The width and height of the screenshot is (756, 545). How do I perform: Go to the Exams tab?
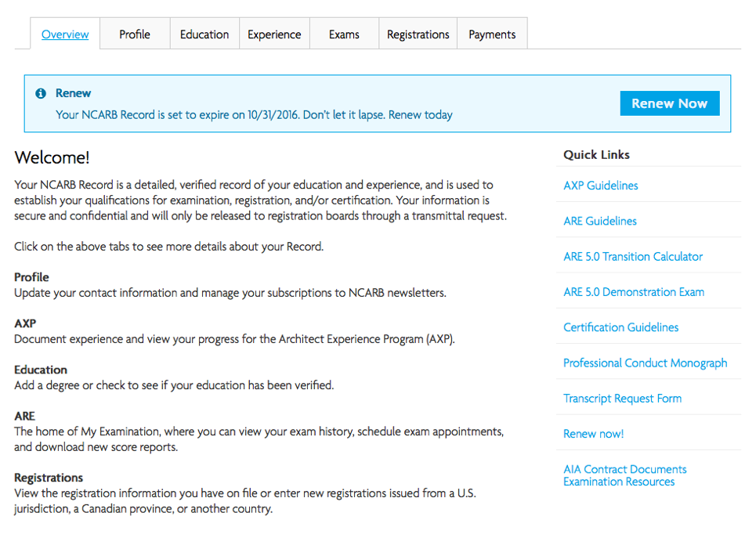click(x=343, y=34)
